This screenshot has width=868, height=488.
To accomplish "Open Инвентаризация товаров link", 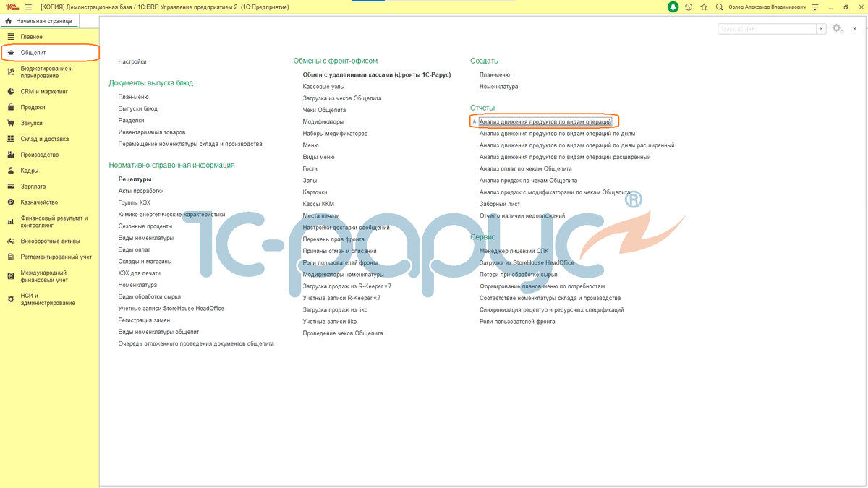I will click(152, 132).
